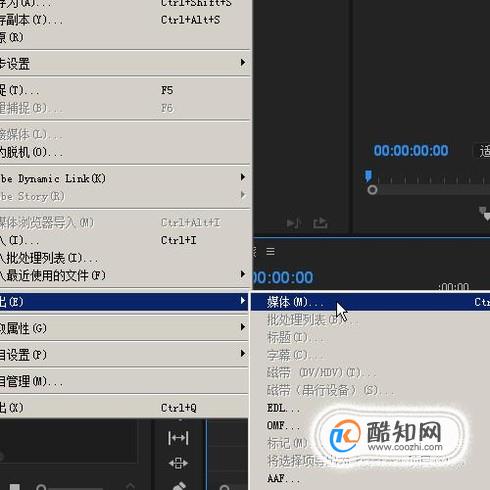Click the monitor timecode 00:00:00:00
Viewport: 490px width, 490px height.
pyautogui.click(x=411, y=151)
